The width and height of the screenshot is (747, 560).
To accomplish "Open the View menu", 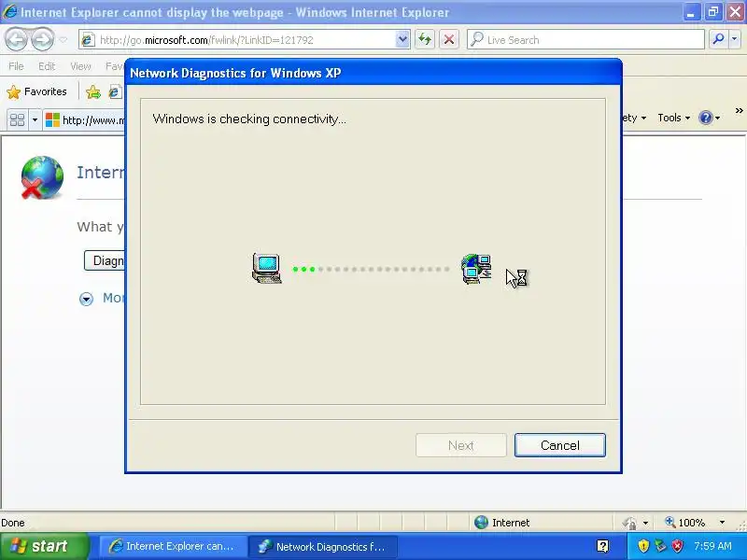I will coord(80,66).
